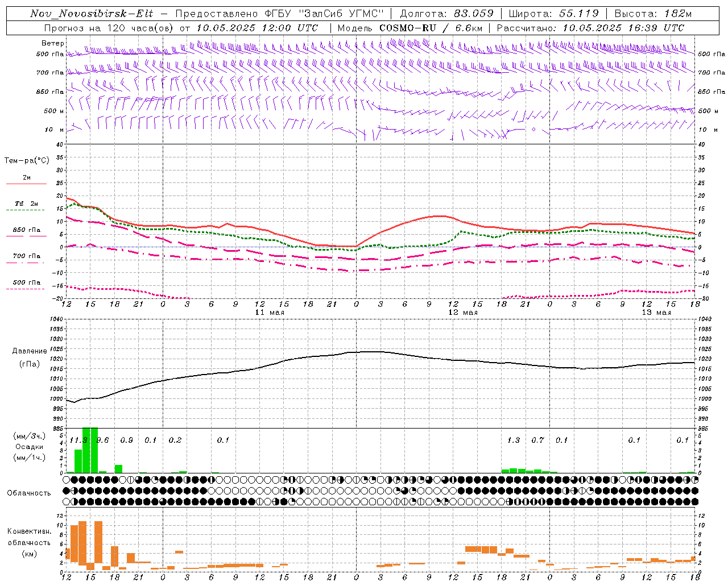728x582 pixels.
Task: Select the elevation text Высота: 182м
Action: [652, 14]
